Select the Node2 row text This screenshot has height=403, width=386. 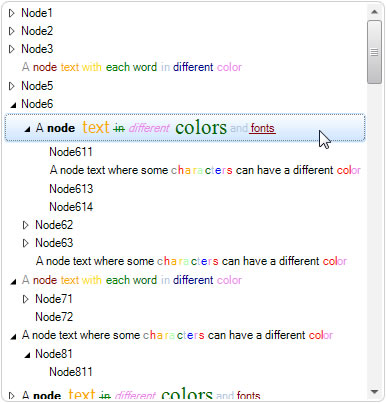[37, 31]
